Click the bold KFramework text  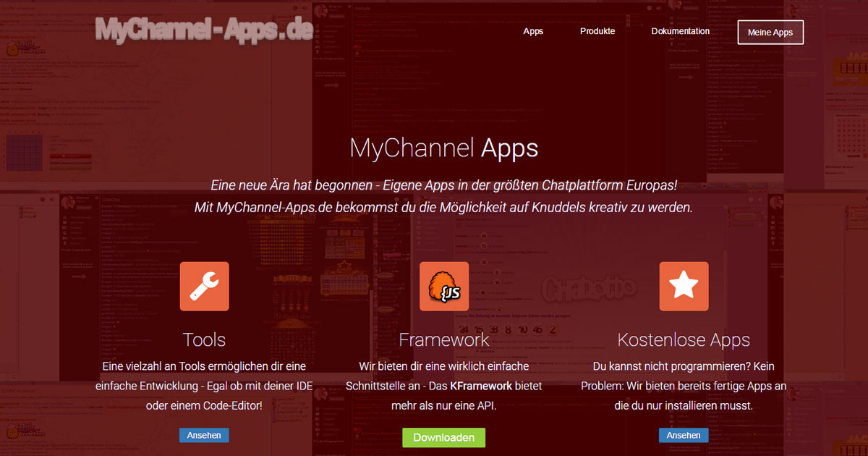481,387
